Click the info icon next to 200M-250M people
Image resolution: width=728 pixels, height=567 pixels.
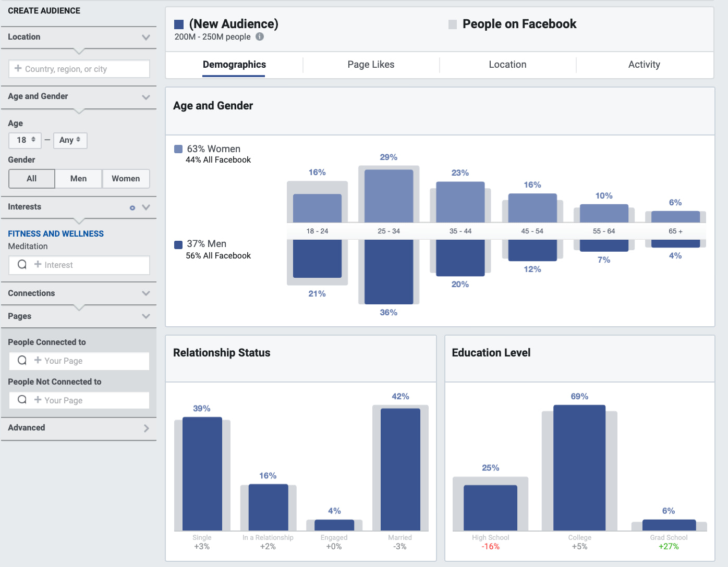tap(260, 37)
